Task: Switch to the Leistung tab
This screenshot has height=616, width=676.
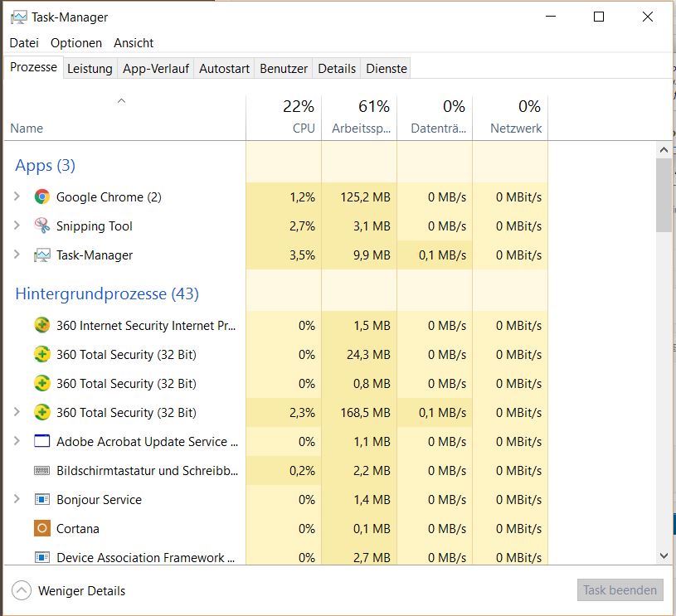Action: pyautogui.click(x=90, y=69)
